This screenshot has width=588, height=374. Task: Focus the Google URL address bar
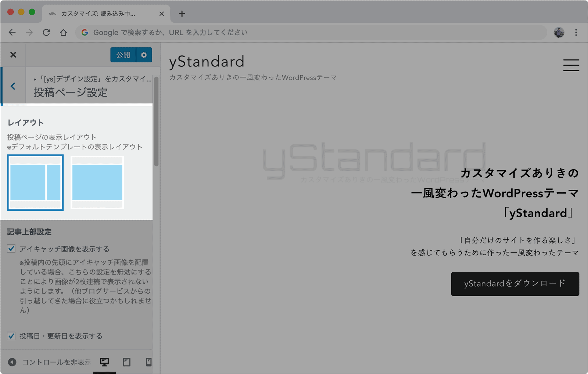(311, 32)
